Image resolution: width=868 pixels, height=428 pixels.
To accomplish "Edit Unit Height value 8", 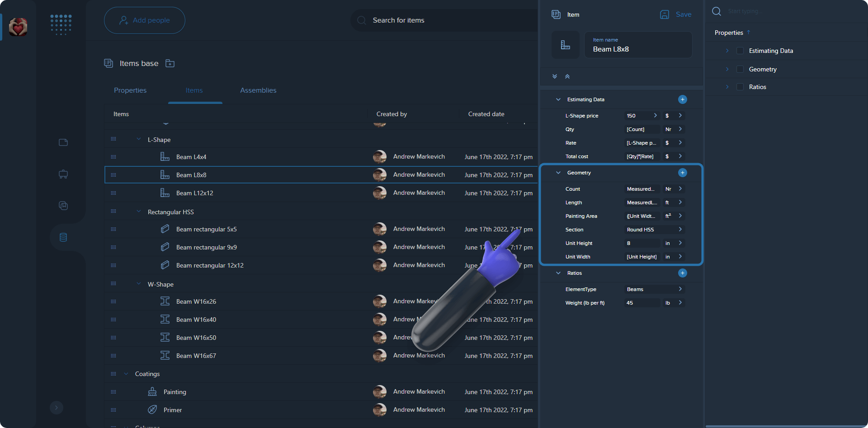I will [642, 243].
